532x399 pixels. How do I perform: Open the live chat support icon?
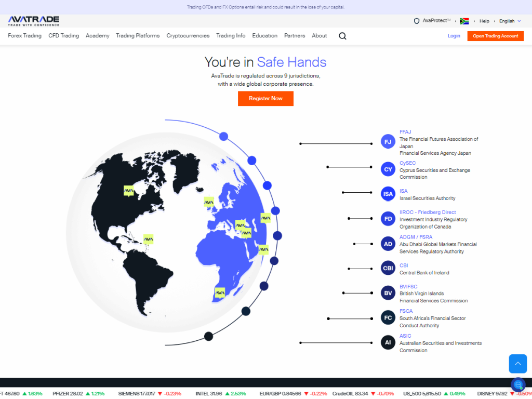coord(518,384)
